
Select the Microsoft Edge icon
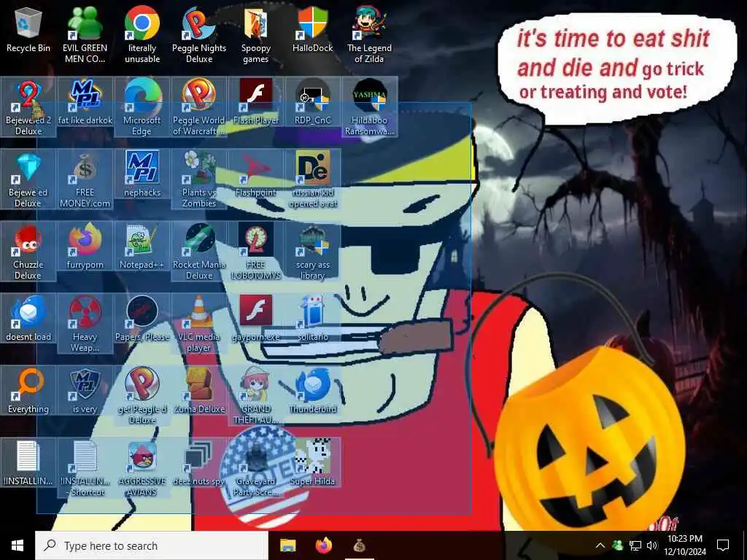pyautogui.click(x=142, y=107)
